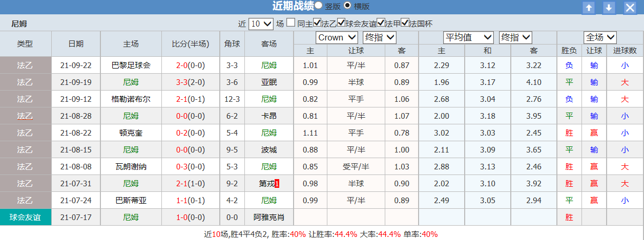Open team 卡昂 link
This screenshot has width=644, height=240.
tap(269, 116)
